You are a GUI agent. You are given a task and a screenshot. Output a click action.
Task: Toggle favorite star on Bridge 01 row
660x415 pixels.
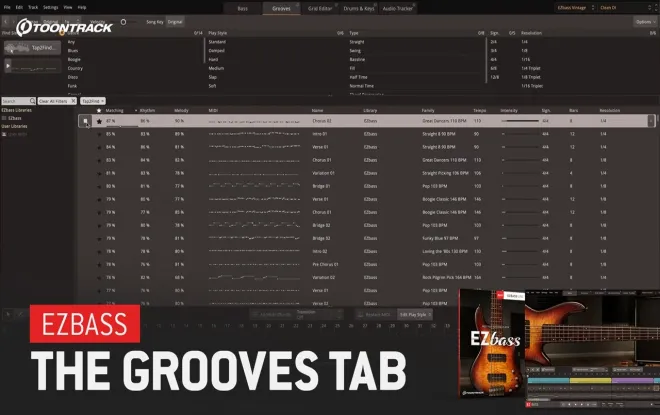point(99,186)
